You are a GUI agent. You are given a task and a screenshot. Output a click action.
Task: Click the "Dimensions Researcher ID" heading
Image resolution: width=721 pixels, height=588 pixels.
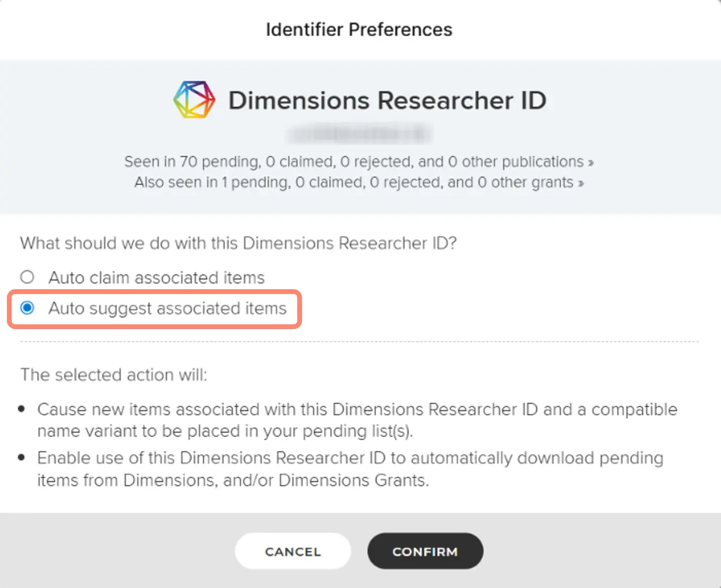(387, 100)
